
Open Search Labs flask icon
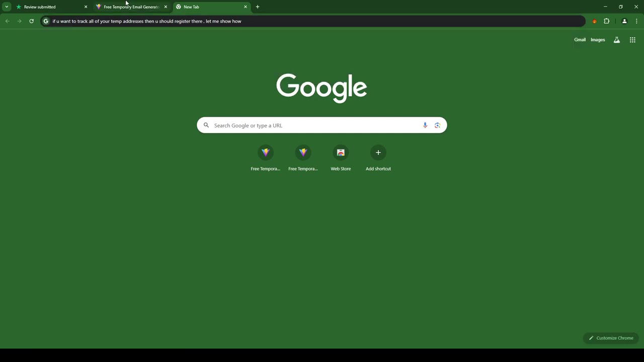coord(616,40)
